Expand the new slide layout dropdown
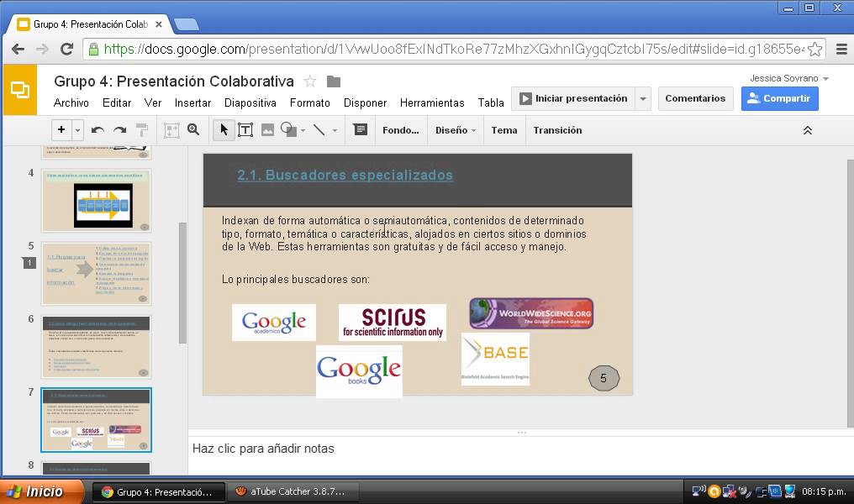854x504 pixels. [77, 130]
